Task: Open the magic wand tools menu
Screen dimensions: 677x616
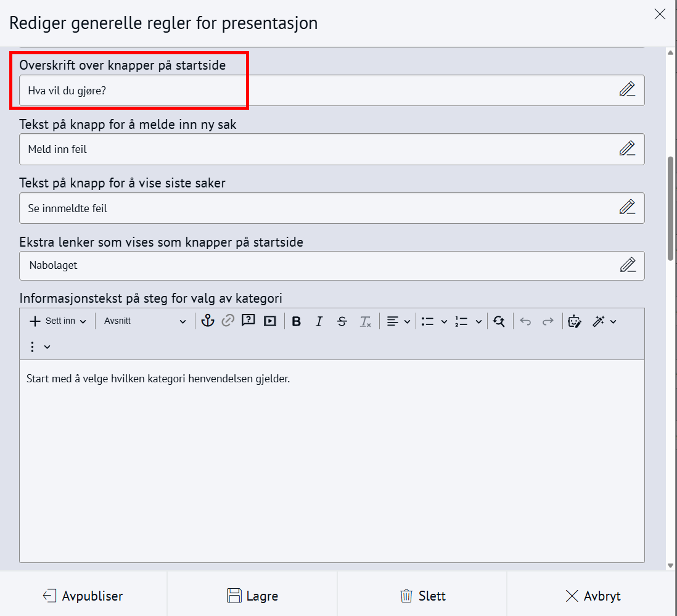Action: tap(604, 321)
